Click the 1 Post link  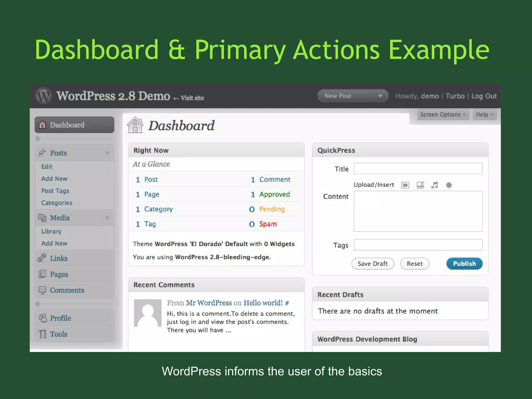[x=147, y=179]
